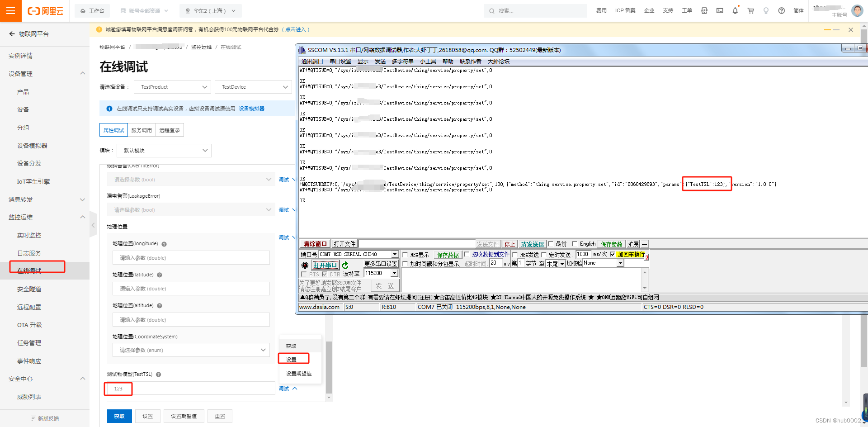868x427 pixels.
Task: Toggle 加时间戳和分包显示 checkbox
Action: (405, 264)
